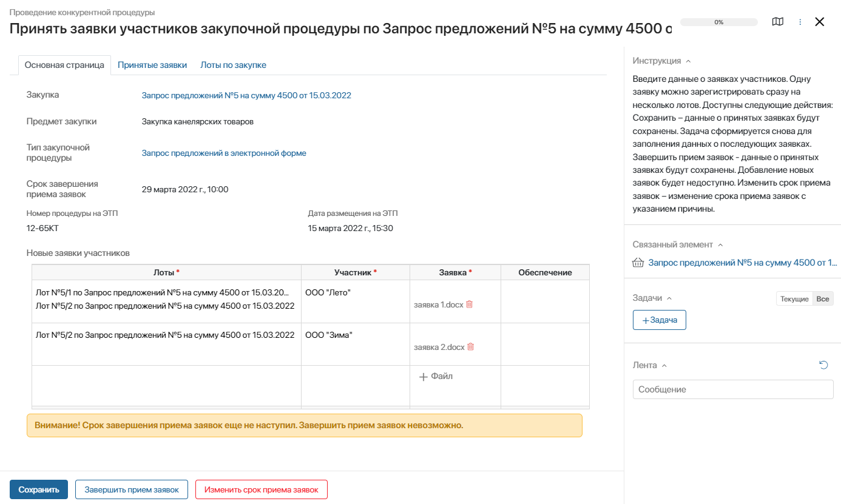Viewport: 841px width, 504px height.
Task: Click plus Файл to attach file
Action: (436, 377)
